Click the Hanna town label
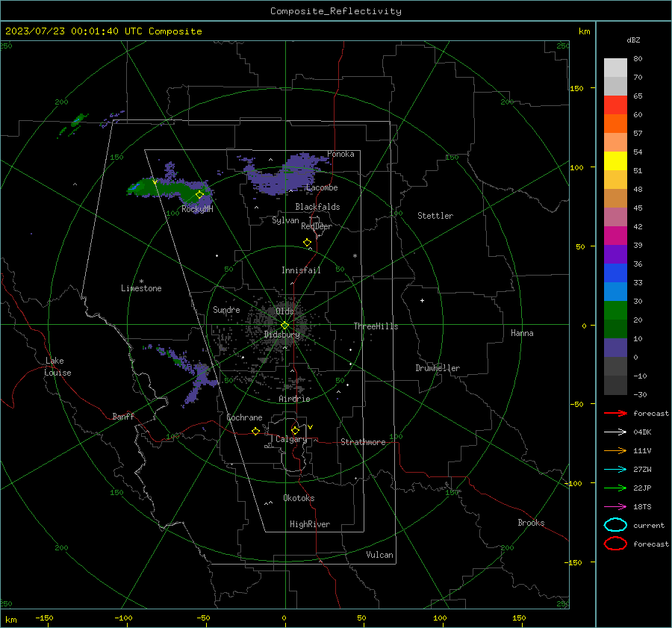 [x=522, y=333]
